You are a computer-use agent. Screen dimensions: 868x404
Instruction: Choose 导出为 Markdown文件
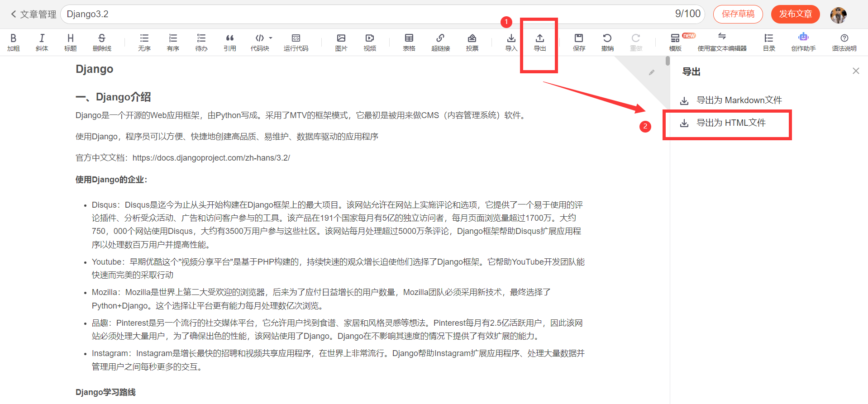(730, 100)
